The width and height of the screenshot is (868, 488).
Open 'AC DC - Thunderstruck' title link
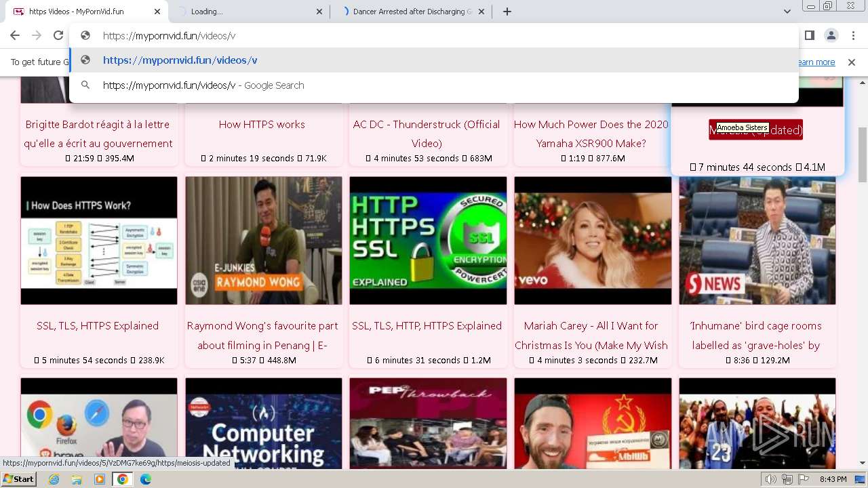(427, 134)
